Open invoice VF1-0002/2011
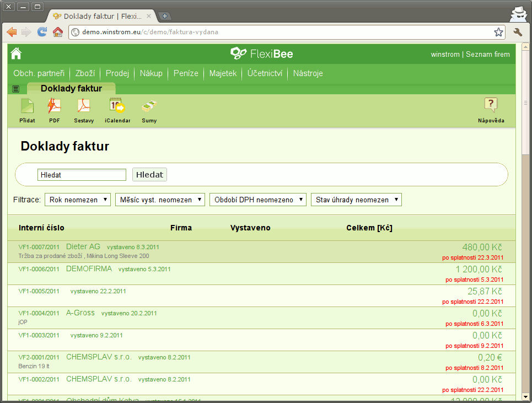 tap(39, 380)
